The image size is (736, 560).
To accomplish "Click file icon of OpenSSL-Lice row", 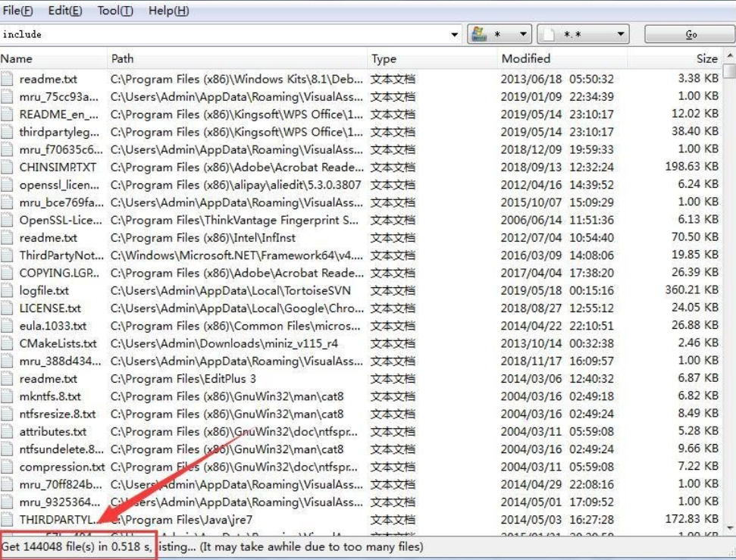I will [x=7, y=221].
